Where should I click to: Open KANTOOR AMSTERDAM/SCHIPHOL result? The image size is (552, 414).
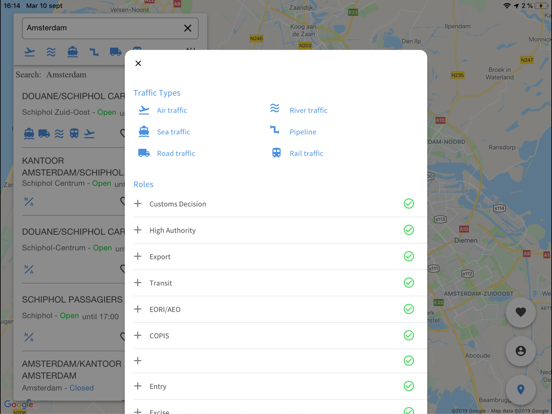(73, 167)
